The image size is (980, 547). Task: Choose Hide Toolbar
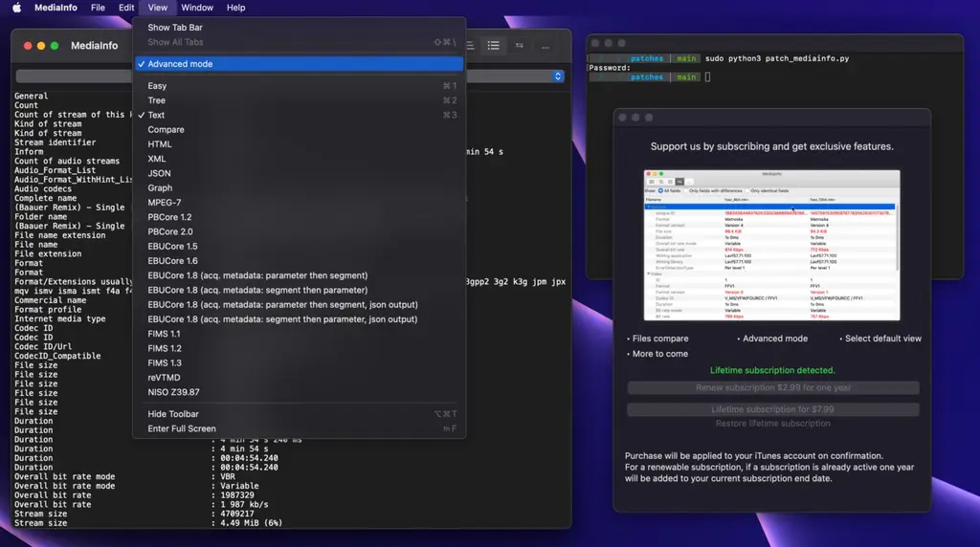(x=299, y=414)
